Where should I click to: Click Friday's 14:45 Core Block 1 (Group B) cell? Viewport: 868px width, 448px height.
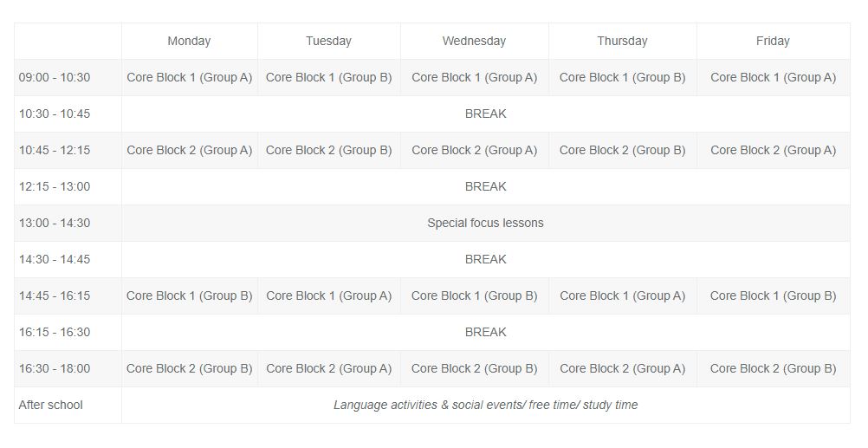pyautogui.click(x=773, y=295)
